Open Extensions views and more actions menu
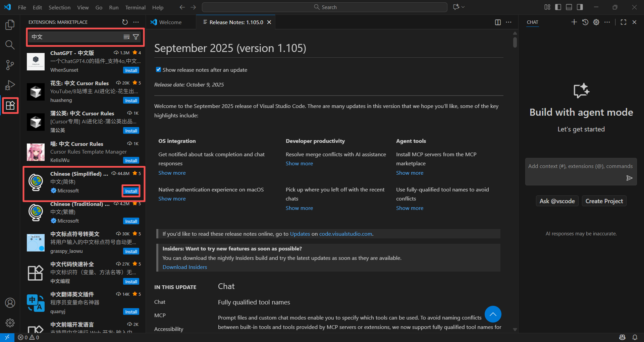 [x=136, y=22]
